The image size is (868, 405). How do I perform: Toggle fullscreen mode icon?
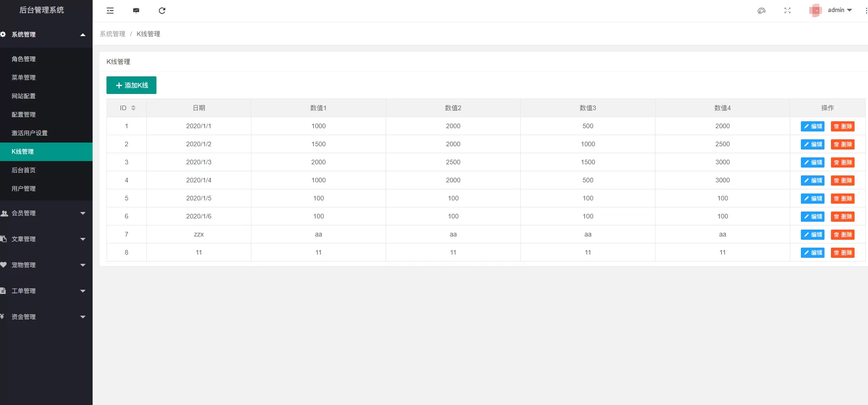(x=787, y=11)
